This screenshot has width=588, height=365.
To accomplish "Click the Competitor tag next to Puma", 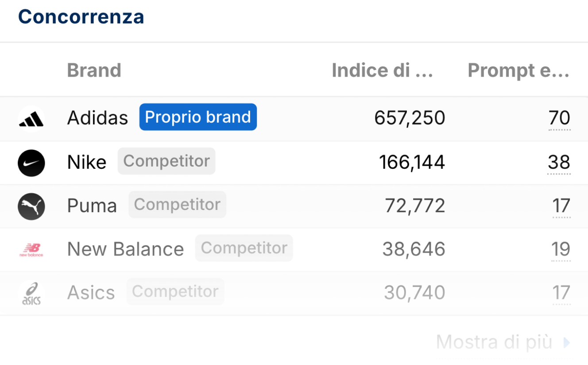I will pyautogui.click(x=177, y=205).
